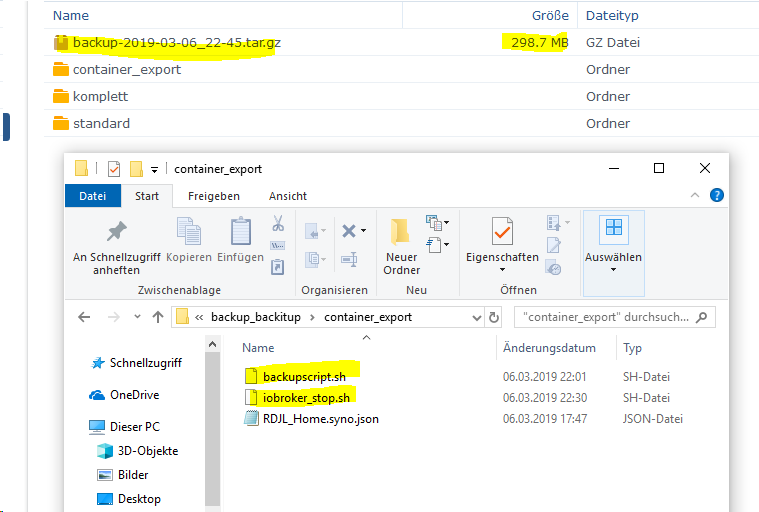Go back with the left arrow
The width and height of the screenshot is (759, 512).
click(84, 317)
